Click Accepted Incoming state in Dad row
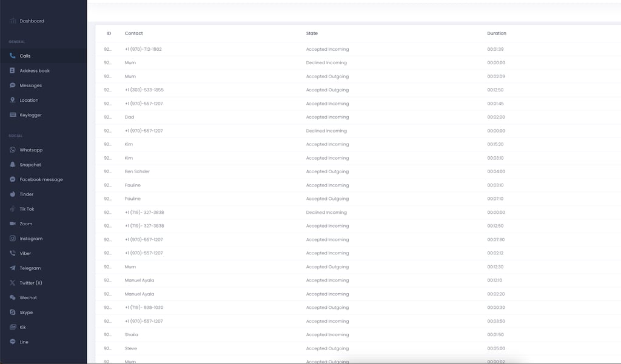This screenshot has height=364, width=621. 327,117
